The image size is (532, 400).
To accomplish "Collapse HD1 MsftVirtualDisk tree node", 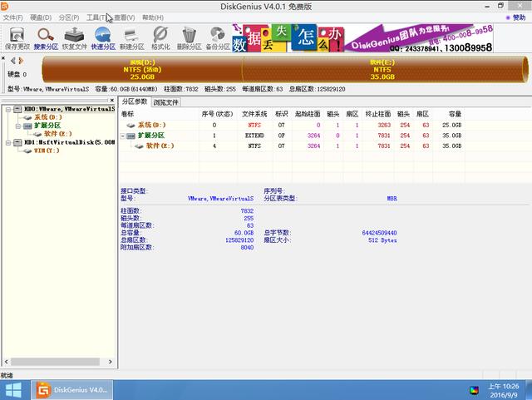I will point(8,142).
